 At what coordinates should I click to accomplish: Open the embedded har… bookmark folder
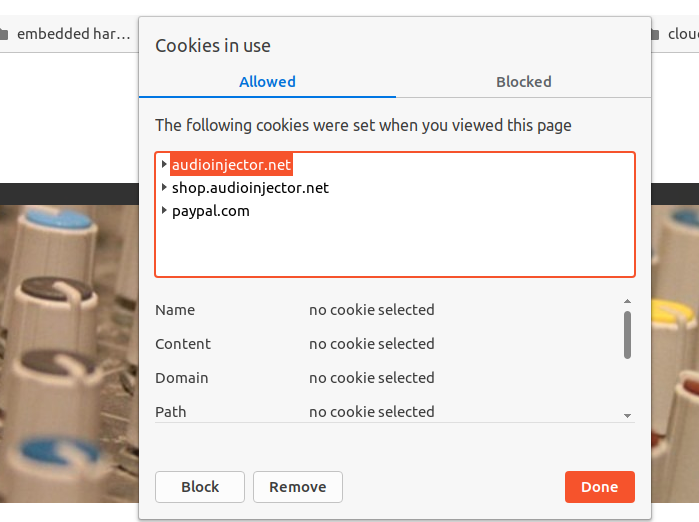[65, 34]
